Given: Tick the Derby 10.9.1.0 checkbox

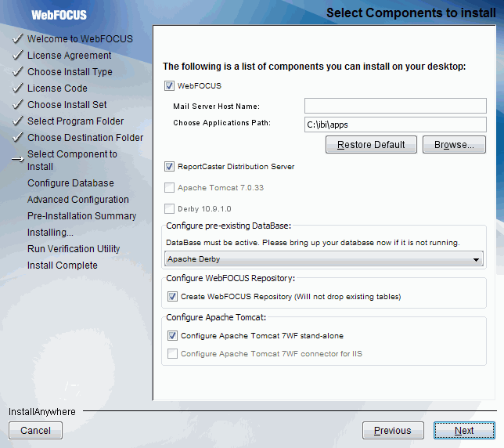Looking at the screenshot, I should click(169, 208).
